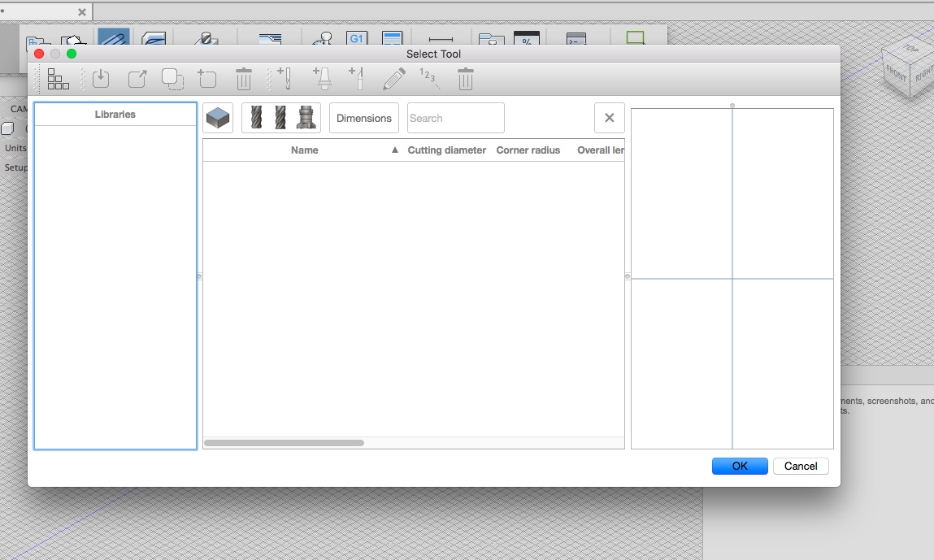Click the Libraries panel header
This screenshot has height=560, width=934.
click(115, 115)
